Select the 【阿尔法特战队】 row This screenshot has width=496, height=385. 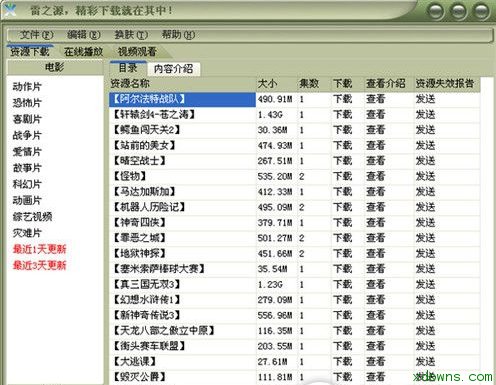(182, 99)
